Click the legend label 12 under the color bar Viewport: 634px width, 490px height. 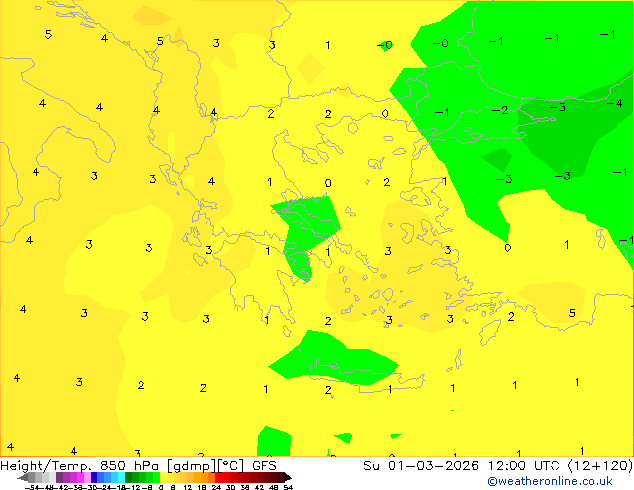click(188, 487)
